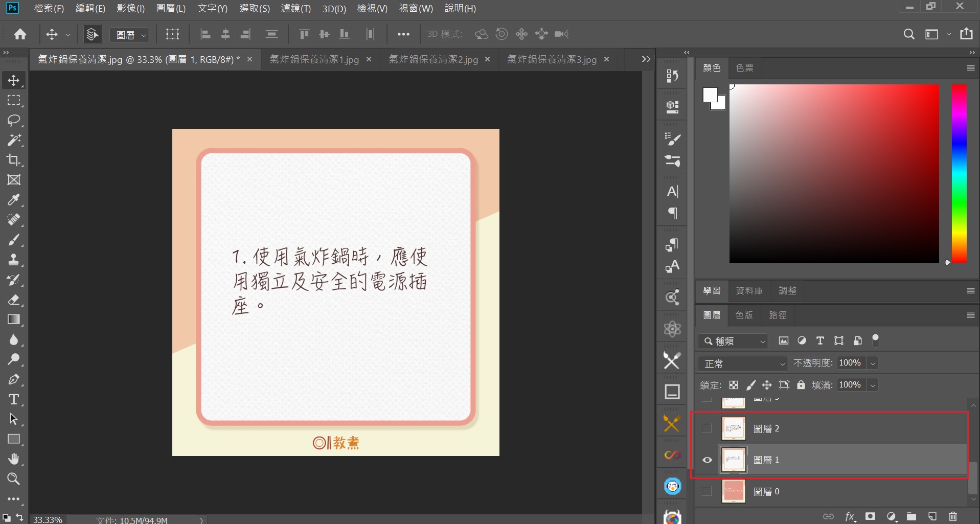Switch to the 色版 tab

point(744,315)
